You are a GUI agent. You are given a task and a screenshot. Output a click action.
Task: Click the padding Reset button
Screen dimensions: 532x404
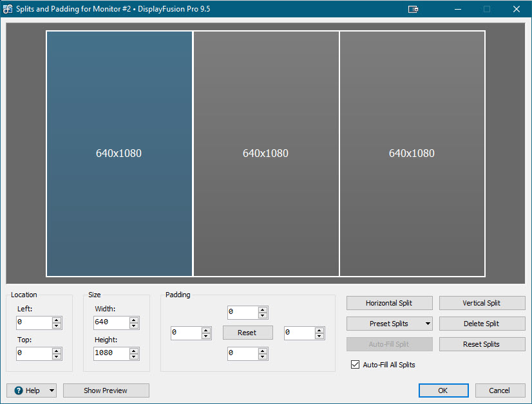248,333
